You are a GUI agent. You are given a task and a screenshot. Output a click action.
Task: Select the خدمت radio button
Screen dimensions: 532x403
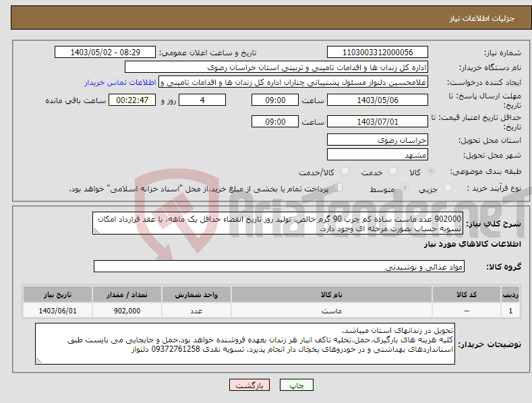tap(392, 171)
